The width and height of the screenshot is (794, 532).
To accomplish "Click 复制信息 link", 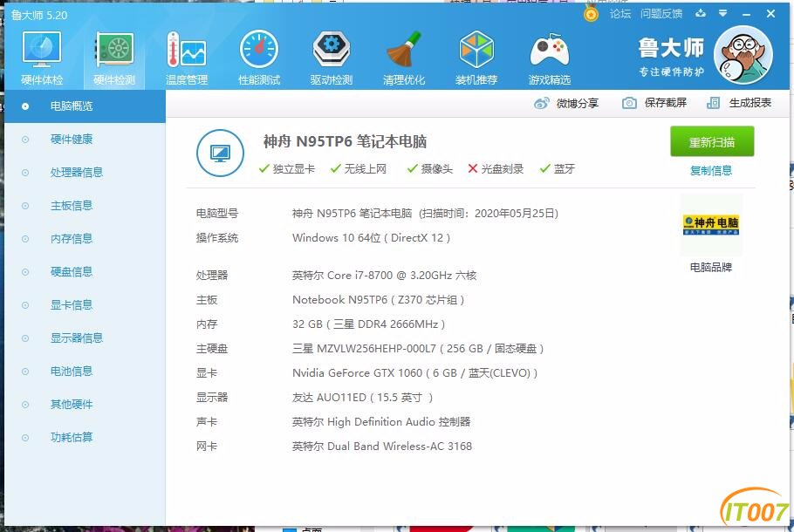I will 711,171.
